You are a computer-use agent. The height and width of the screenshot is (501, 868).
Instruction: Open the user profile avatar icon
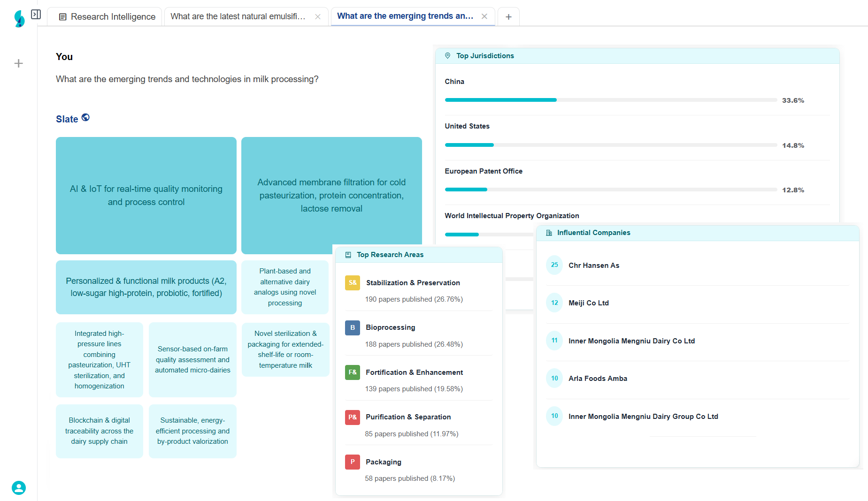[19, 488]
